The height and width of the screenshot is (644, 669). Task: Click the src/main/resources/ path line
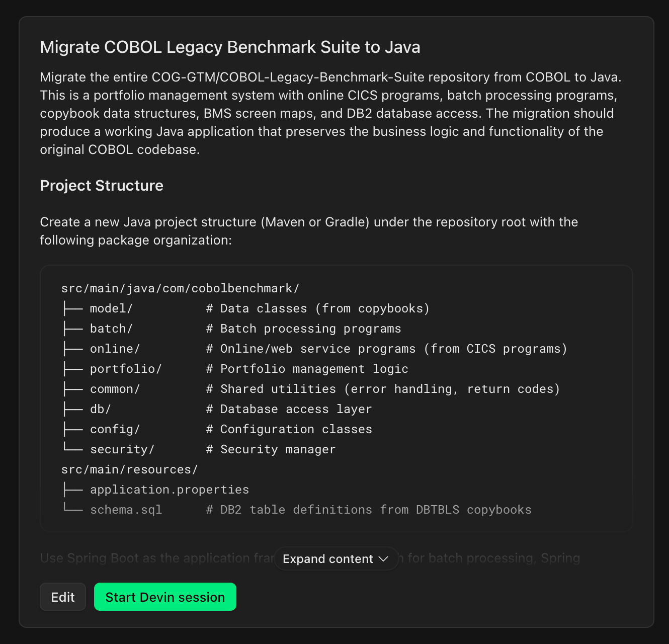[130, 469]
